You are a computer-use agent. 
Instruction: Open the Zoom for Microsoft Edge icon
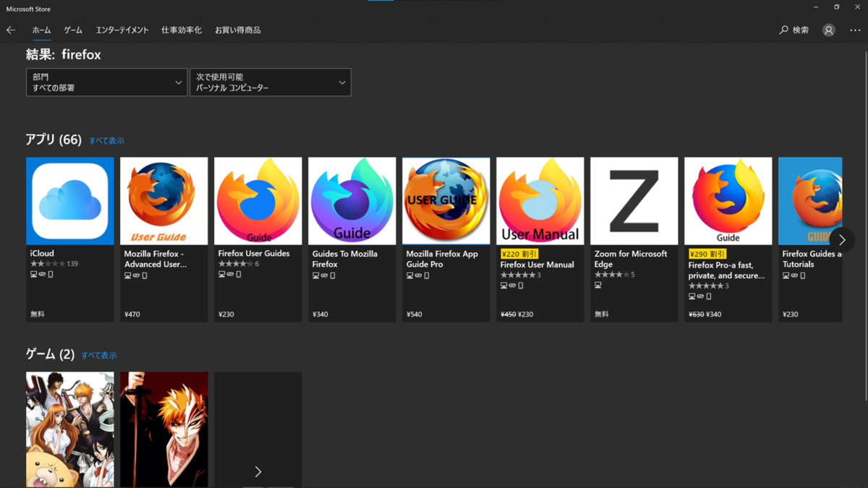[634, 201]
